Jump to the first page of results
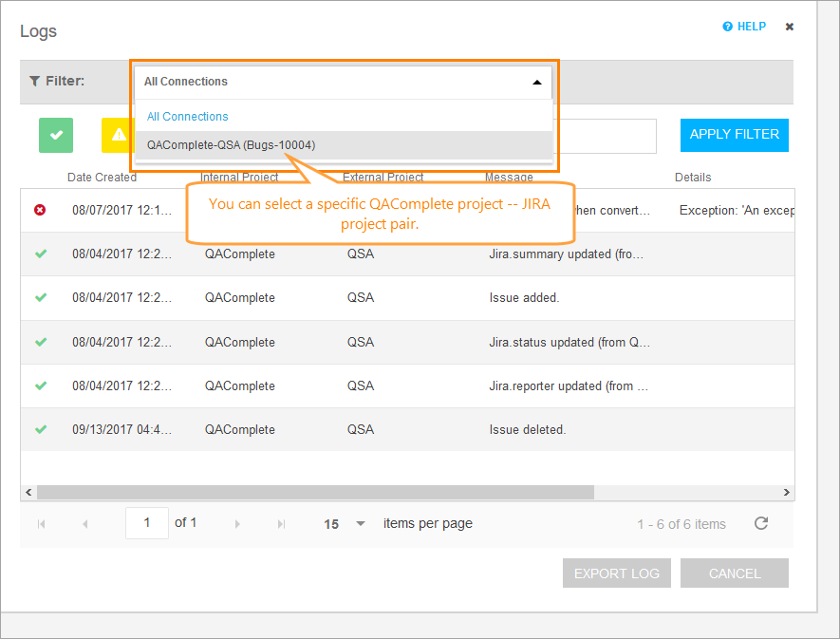Screen dimensions: 840x639 42,523
